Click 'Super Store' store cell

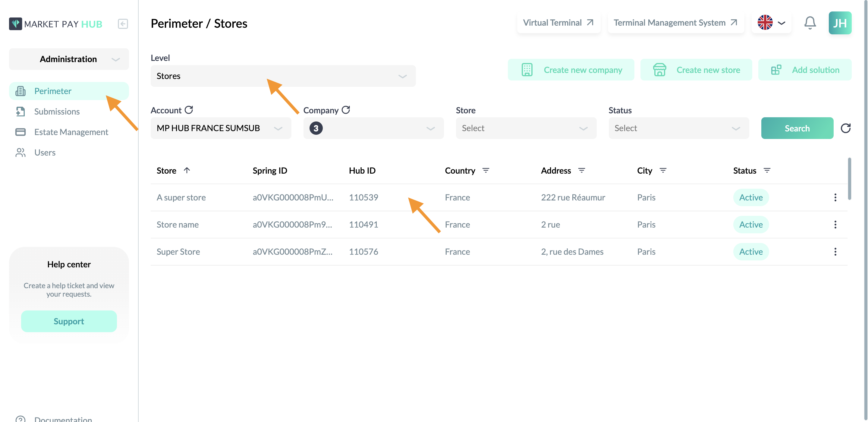178,252
